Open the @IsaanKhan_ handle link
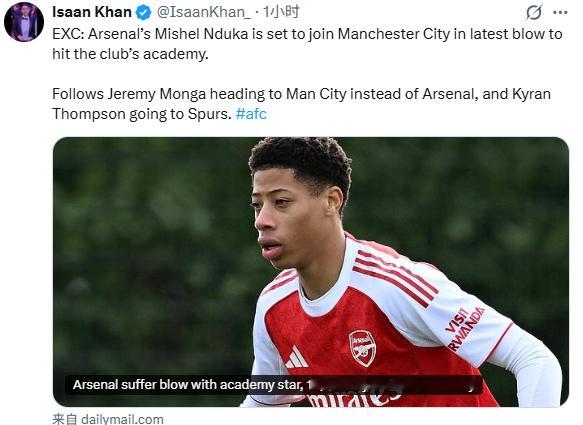Screen dimensions: 583x425 [204, 12]
